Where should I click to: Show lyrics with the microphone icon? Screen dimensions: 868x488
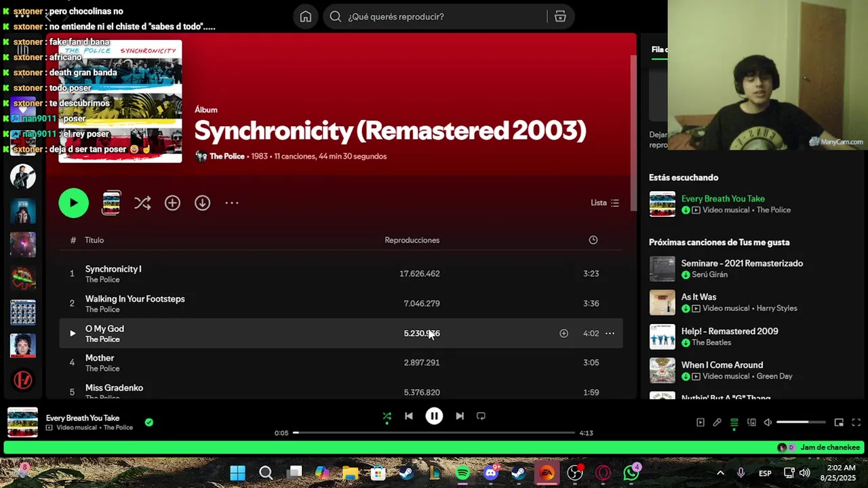[717, 422]
